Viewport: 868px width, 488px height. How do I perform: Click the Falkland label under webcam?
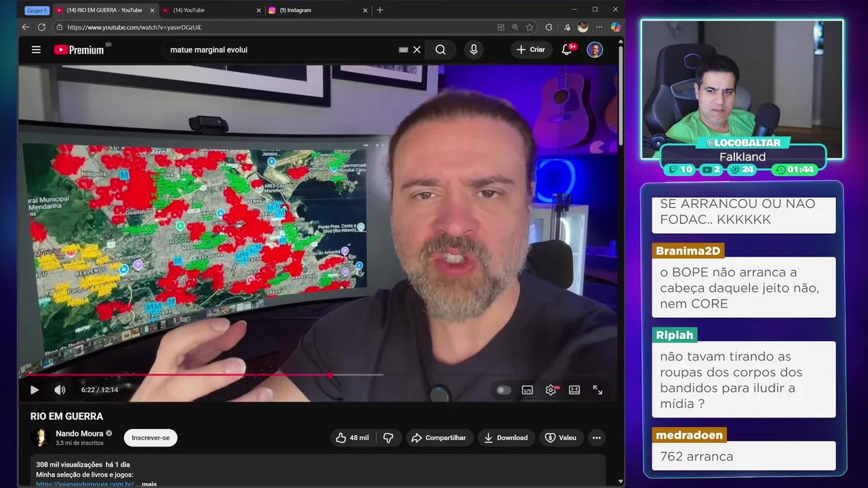pos(743,157)
